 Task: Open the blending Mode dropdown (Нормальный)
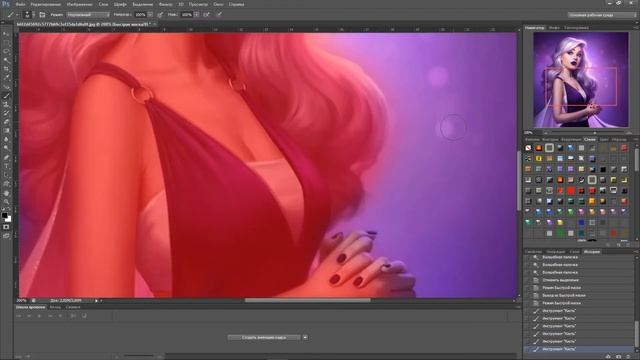pos(88,15)
